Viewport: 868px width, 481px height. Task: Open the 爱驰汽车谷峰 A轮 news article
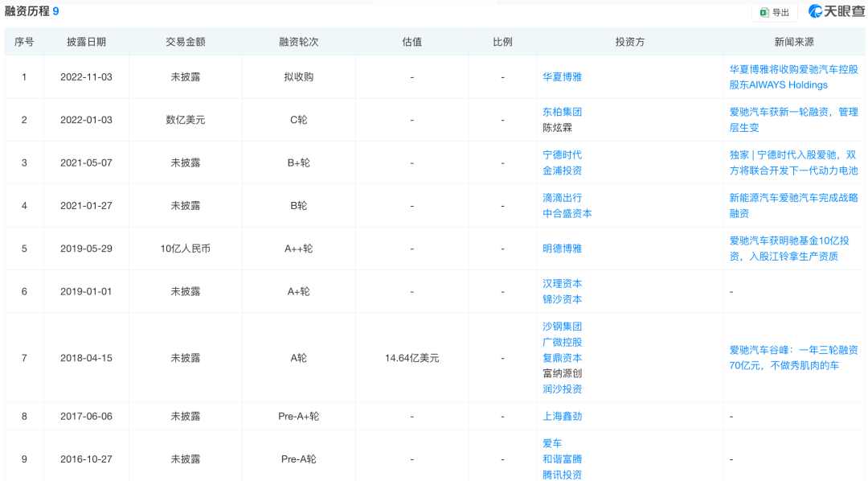point(792,357)
